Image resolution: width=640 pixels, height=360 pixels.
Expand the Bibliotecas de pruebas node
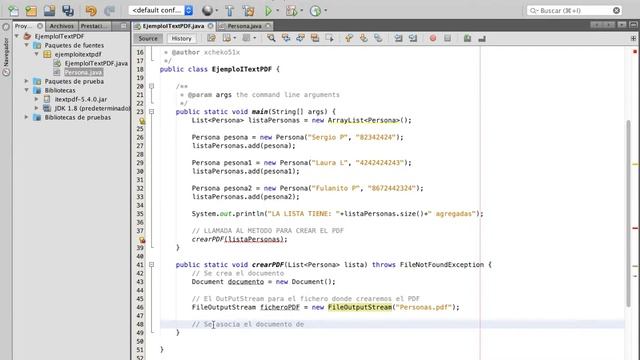(27, 117)
